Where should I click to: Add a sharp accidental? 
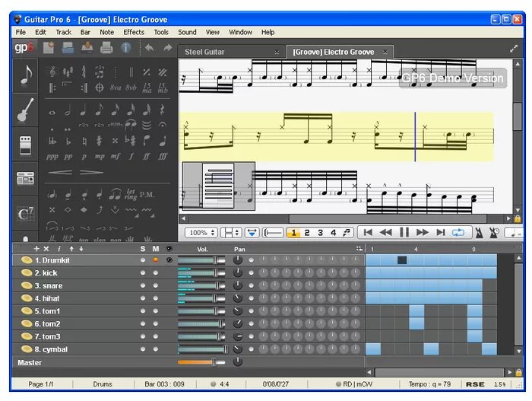(99, 141)
